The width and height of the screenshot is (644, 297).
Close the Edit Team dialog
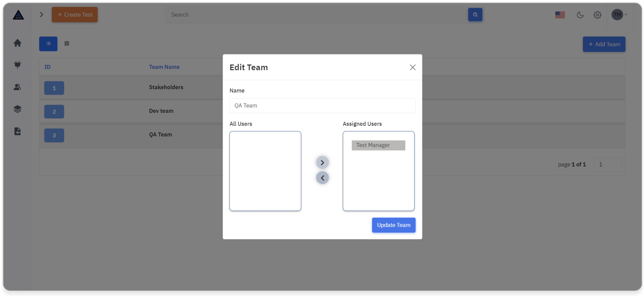pos(413,67)
